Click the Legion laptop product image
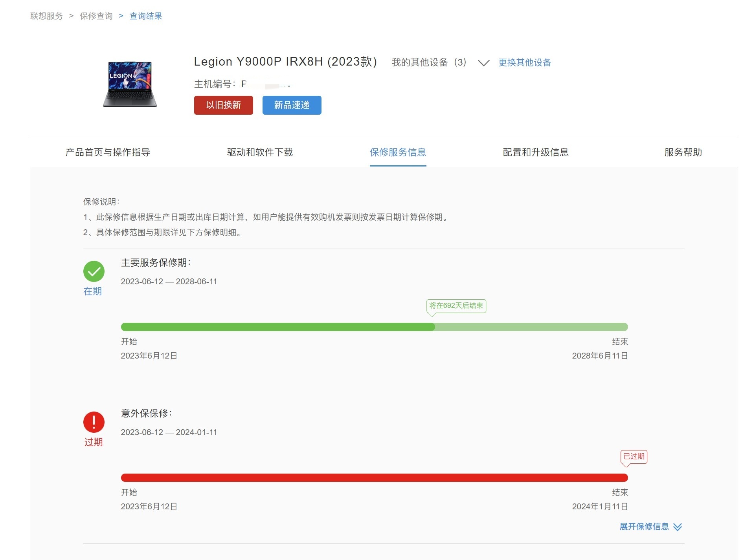755x560 pixels. [130, 84]
